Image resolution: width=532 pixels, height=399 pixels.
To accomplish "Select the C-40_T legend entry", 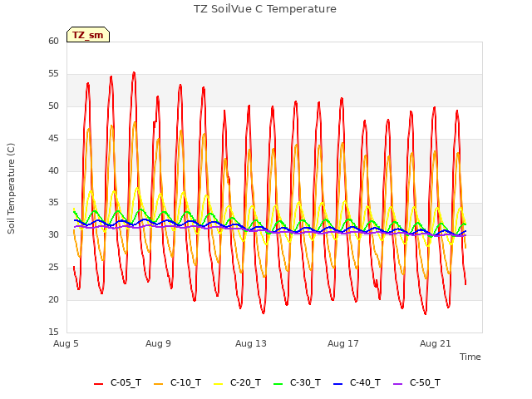I will click(x=357, y=382).
